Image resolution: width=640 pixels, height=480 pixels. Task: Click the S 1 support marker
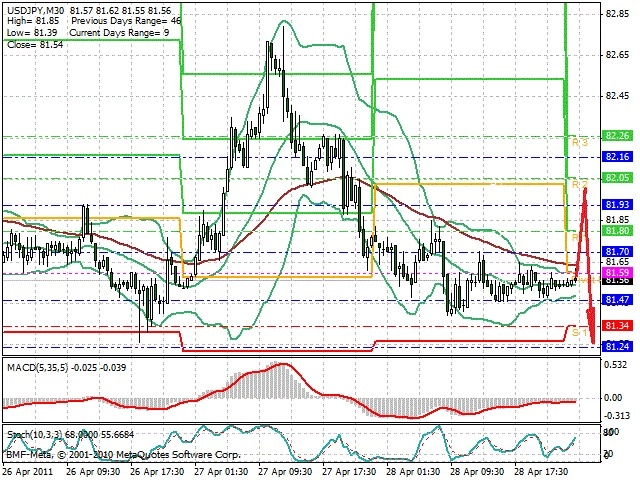[579, 332]
